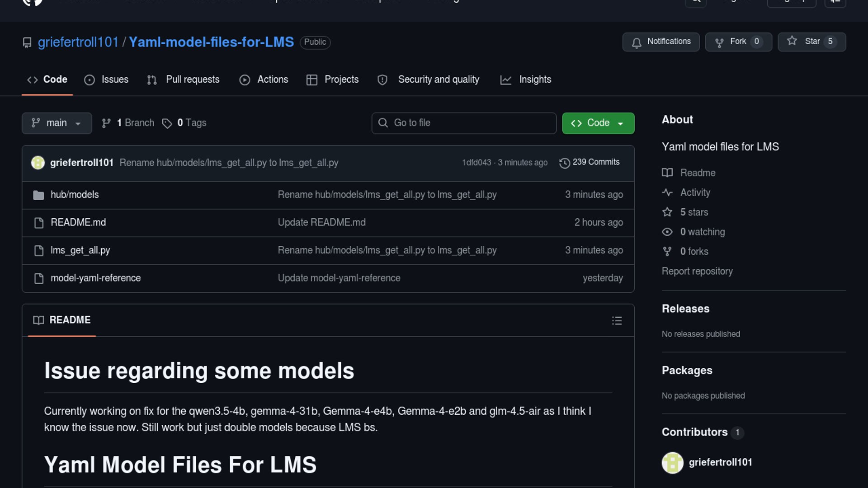Expand the green Code dropdown
Image resolution: width=868 pixels, height=488 pixels.
pos(598,123)
